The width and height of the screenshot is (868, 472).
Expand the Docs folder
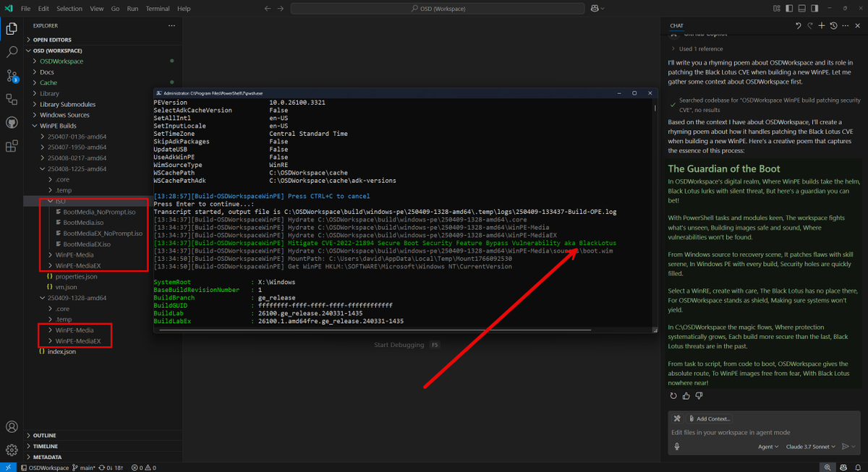point(47,72)
